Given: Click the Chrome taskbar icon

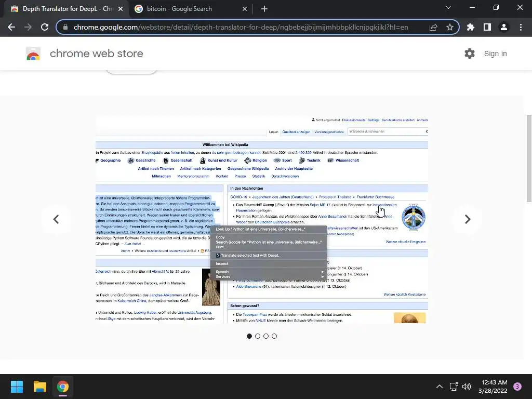Looking at the screenshot, I should pos(63,387).
